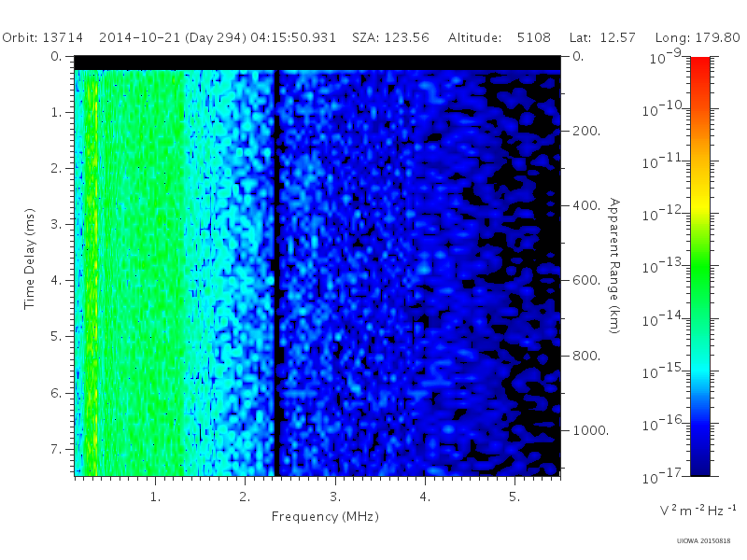
Task: Click the '10^-9' color scale label
Action: tap(666, 56)
